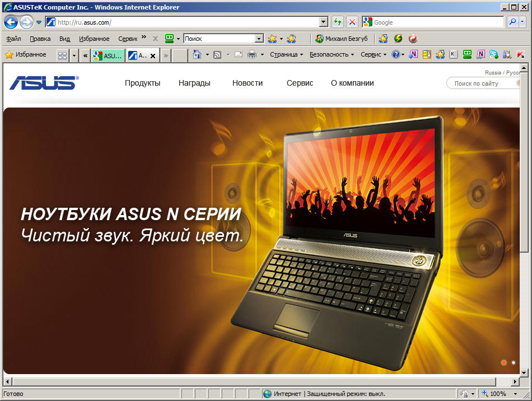Open the Страница dropdown in command bar

click(286, 55)
